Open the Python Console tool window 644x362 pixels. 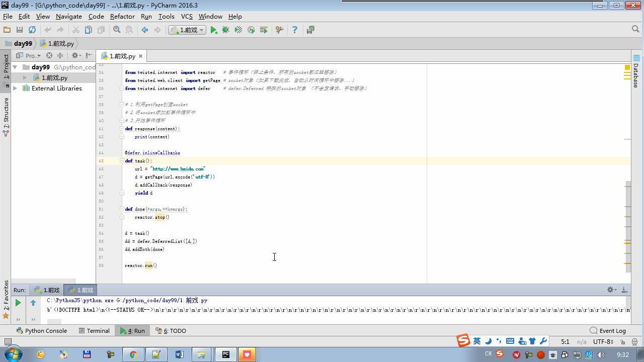coord(42,331)
